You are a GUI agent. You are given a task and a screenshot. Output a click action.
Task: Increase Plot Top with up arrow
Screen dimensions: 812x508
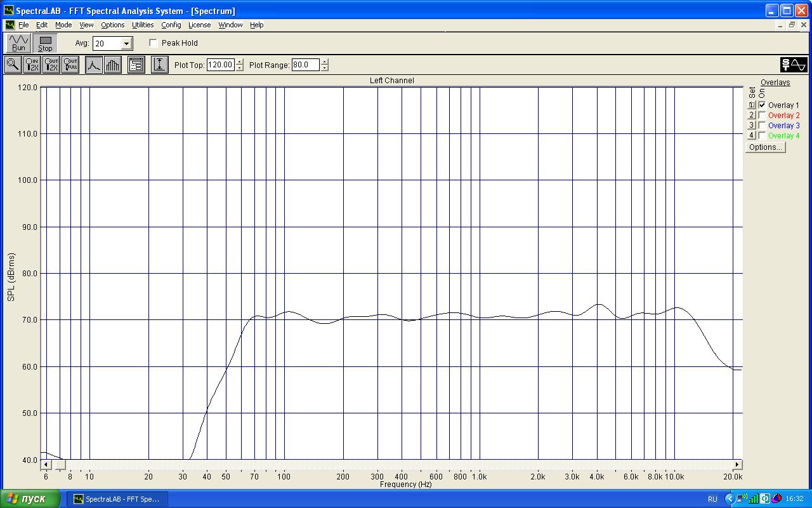pyautogui.click(x=239, y=62)
